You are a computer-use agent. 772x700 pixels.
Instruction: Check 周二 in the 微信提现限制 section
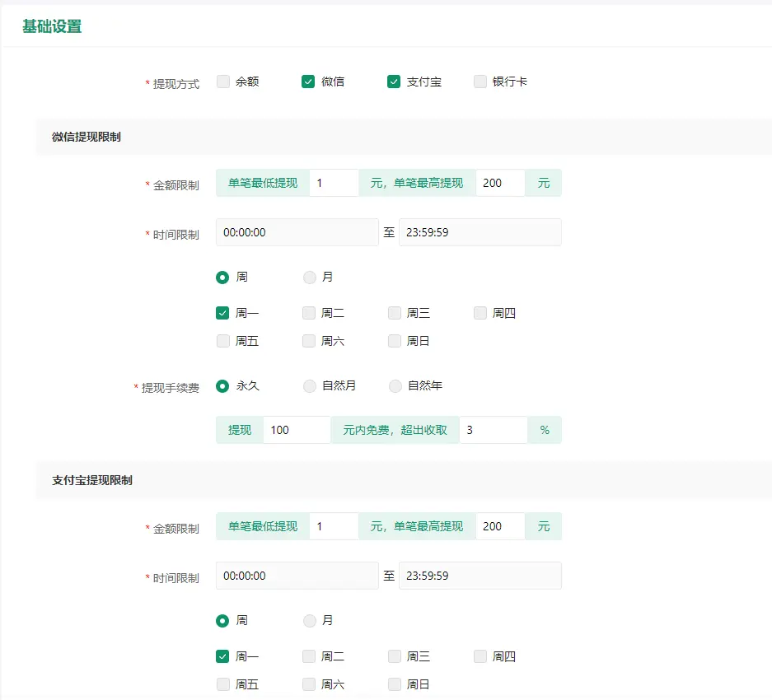click(309, 313)
